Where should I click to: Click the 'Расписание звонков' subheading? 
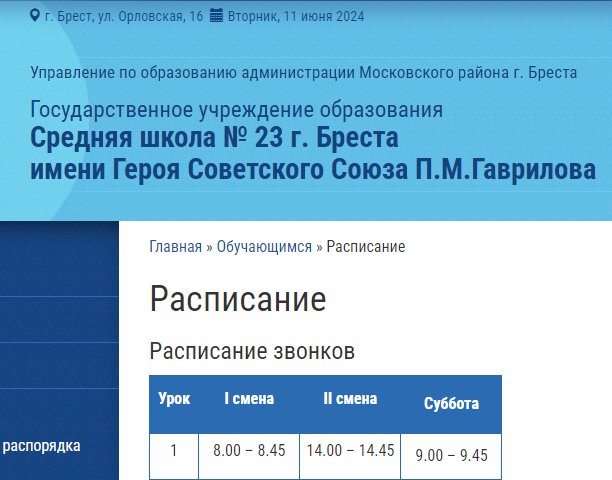point(252,351)
